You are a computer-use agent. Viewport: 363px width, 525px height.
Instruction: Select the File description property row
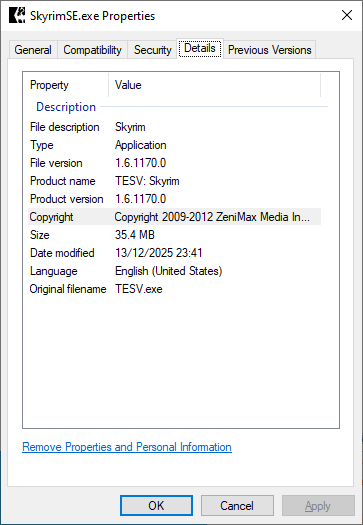174,127
